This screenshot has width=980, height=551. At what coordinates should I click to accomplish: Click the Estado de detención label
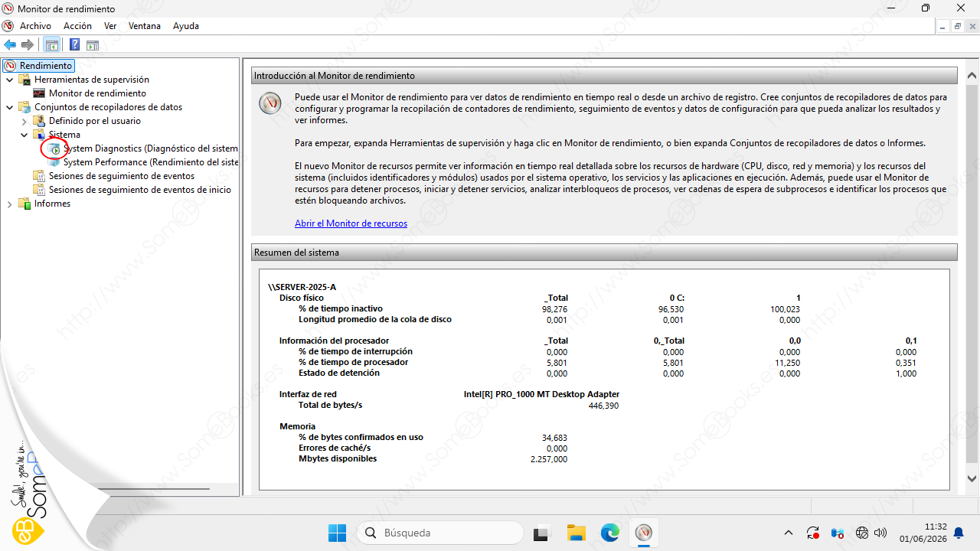pyautogui.click(x=339, y=373)
